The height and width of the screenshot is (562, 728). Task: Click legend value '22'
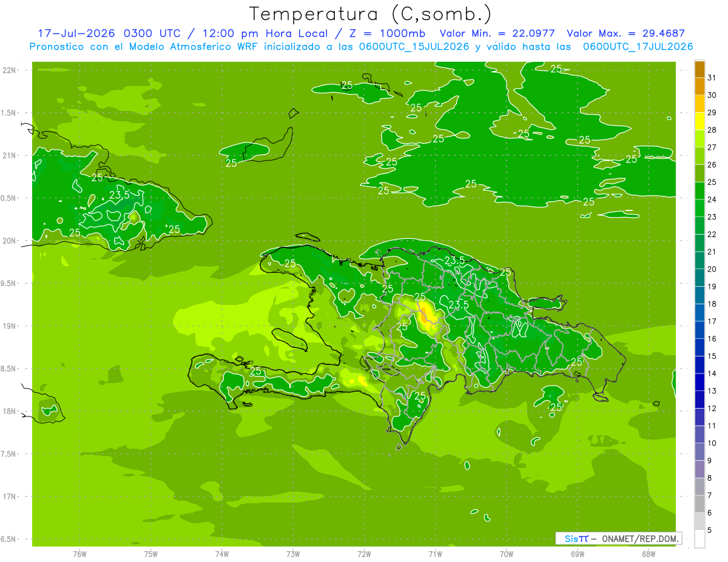click(x=712, y=235)
